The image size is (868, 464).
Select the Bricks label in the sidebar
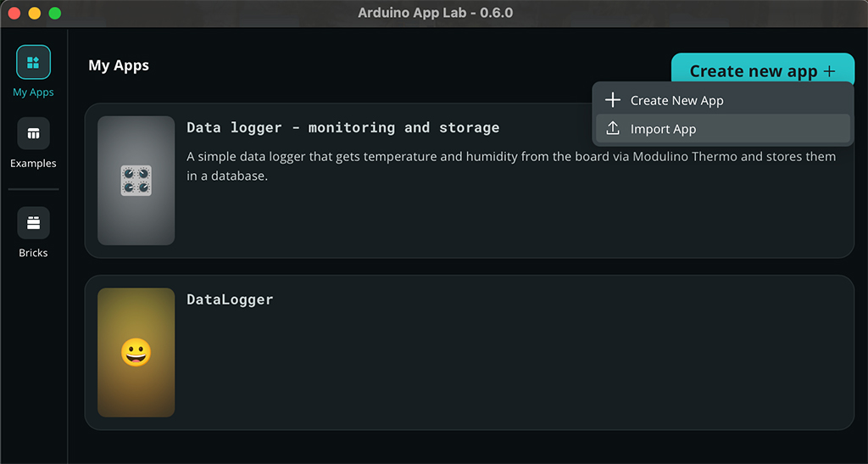(33, 253)
